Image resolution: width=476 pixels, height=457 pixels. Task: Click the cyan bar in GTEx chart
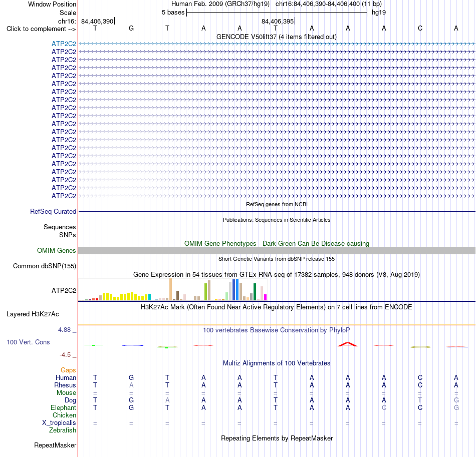pyautogui.click(x=149, y=297)
